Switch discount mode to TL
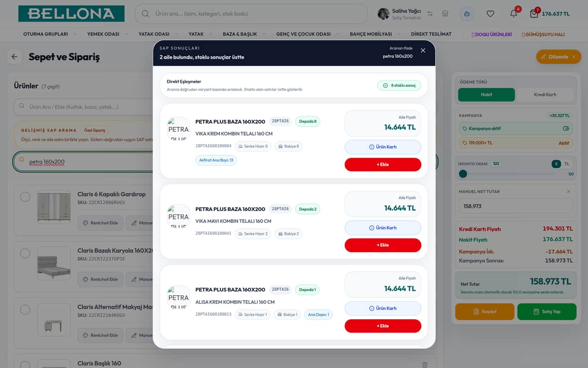Screen dimensions: 588x368 click(x=567, y=164)
